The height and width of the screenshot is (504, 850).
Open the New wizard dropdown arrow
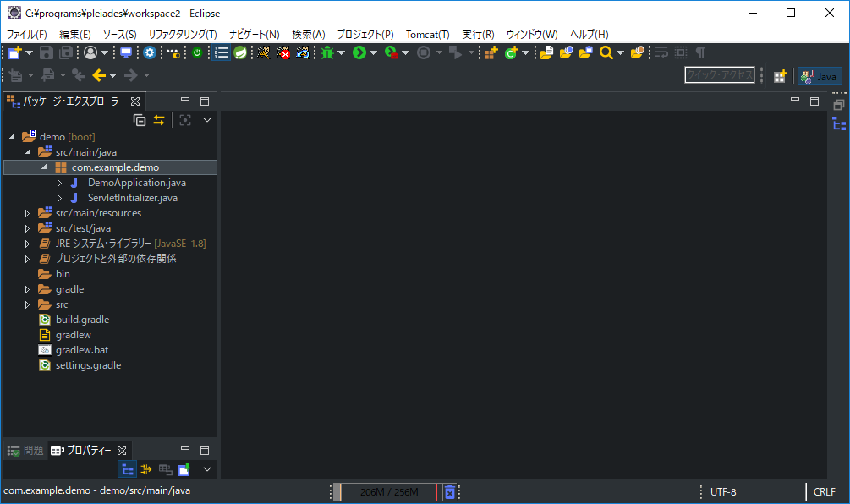(30, 52)
